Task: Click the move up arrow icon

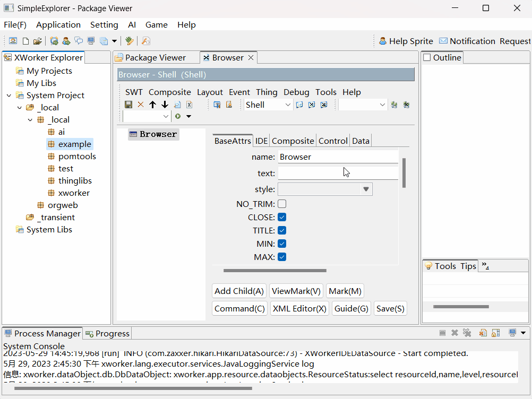Action: (153, 105)
